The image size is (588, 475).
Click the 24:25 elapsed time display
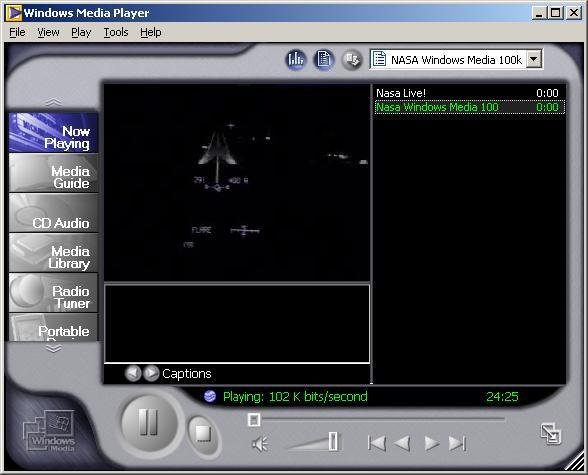(x=502, y=397)
